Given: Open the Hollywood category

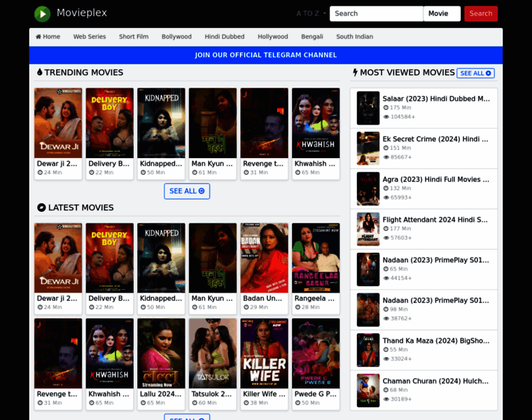Looking at the screenshot, I should click(273, 36).
